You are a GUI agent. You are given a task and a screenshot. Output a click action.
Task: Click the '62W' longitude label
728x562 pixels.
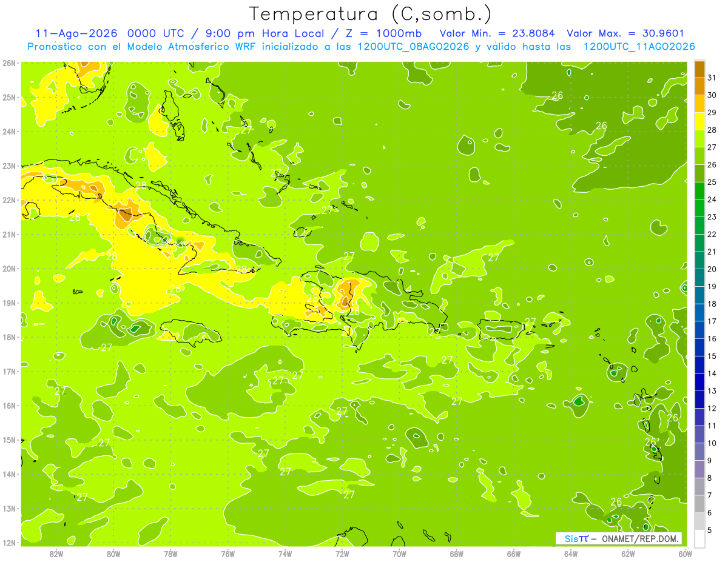628,554
